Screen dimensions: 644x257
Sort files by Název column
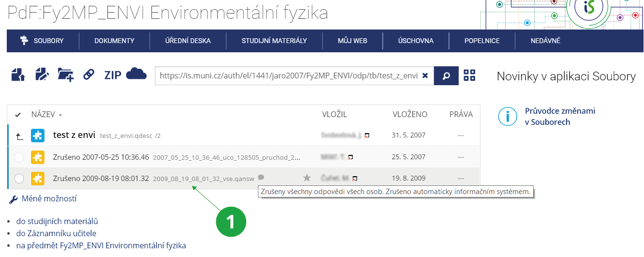pos(43,115)
